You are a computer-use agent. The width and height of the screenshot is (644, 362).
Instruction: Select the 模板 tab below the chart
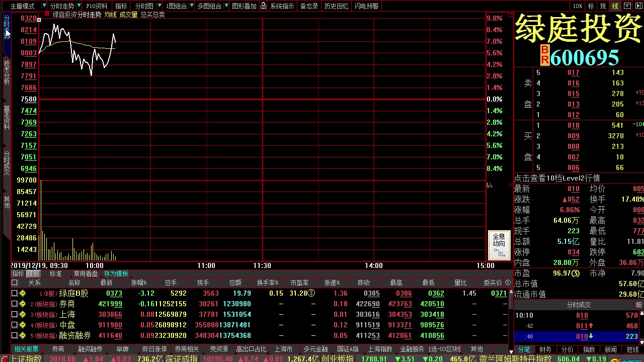pos(33,274)
